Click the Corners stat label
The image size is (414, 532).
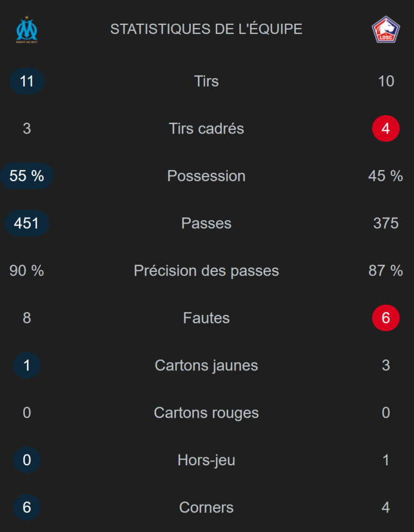tap(206, 508)
